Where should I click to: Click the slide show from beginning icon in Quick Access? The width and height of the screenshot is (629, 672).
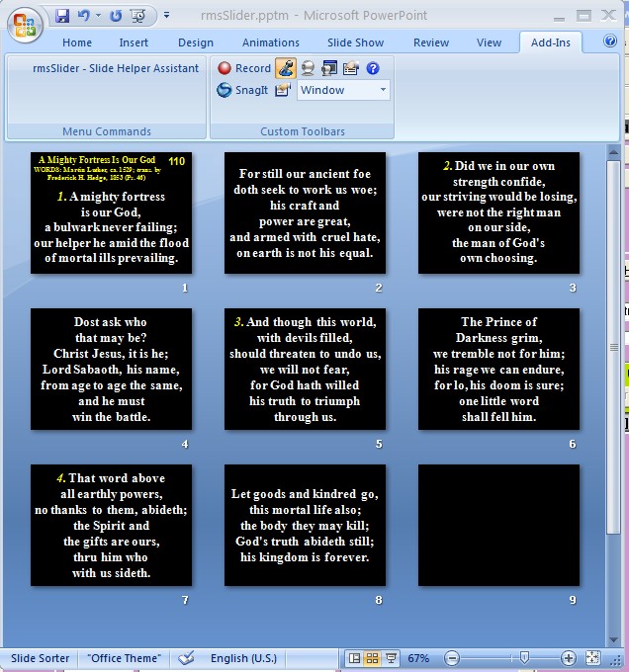point(137,16)
